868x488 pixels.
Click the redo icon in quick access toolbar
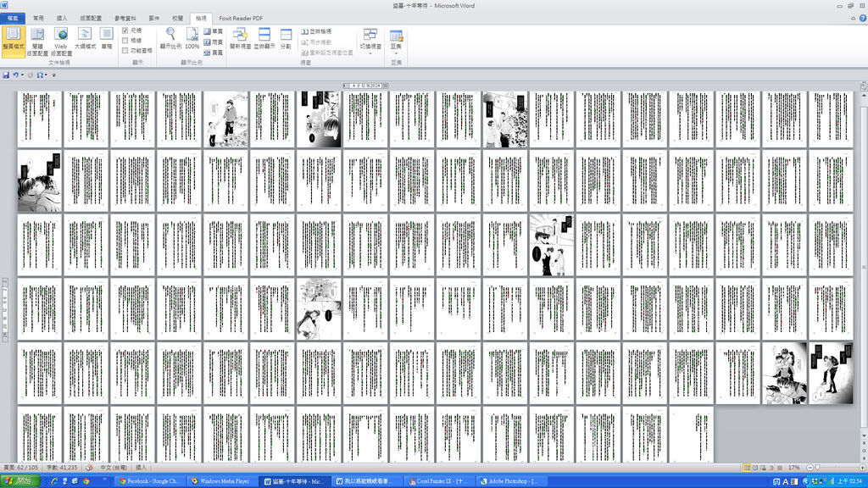click(x=31, y=75)
